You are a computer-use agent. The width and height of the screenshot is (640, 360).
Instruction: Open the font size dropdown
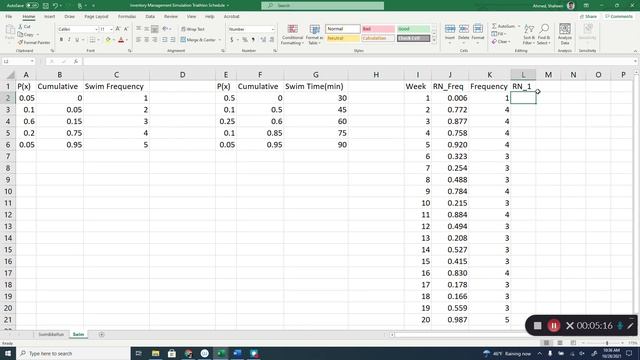(111, 29)
